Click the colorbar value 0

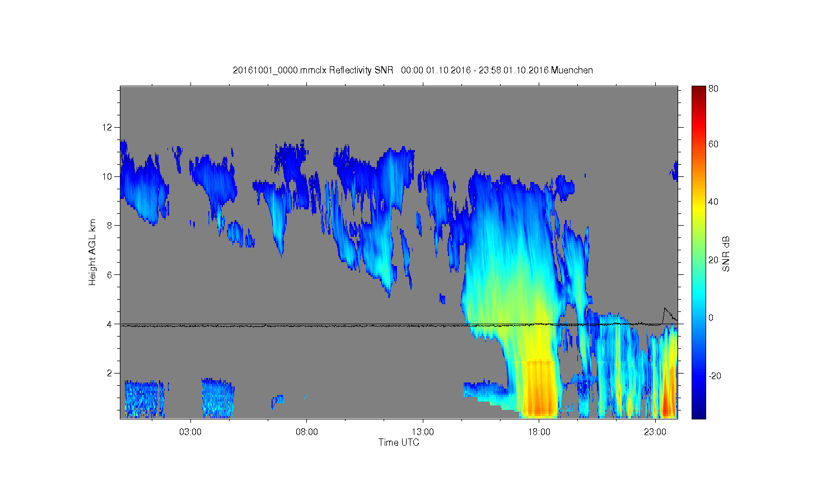[711, 318]
